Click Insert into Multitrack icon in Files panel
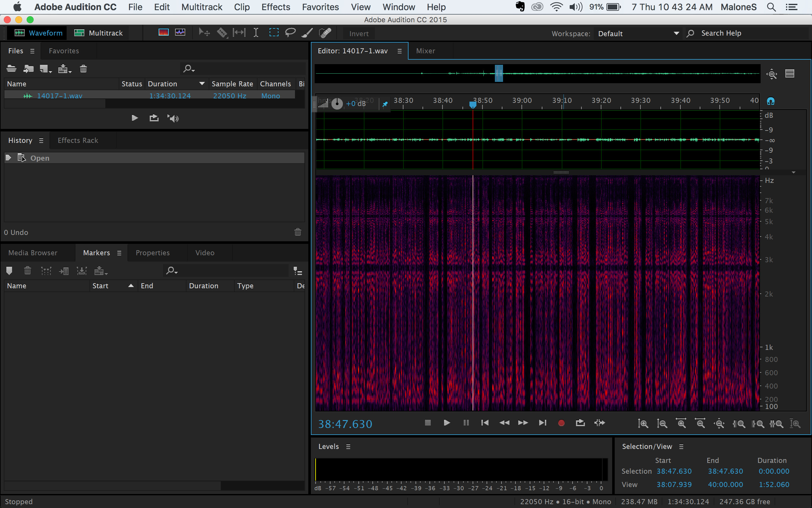 coord(64,69)
